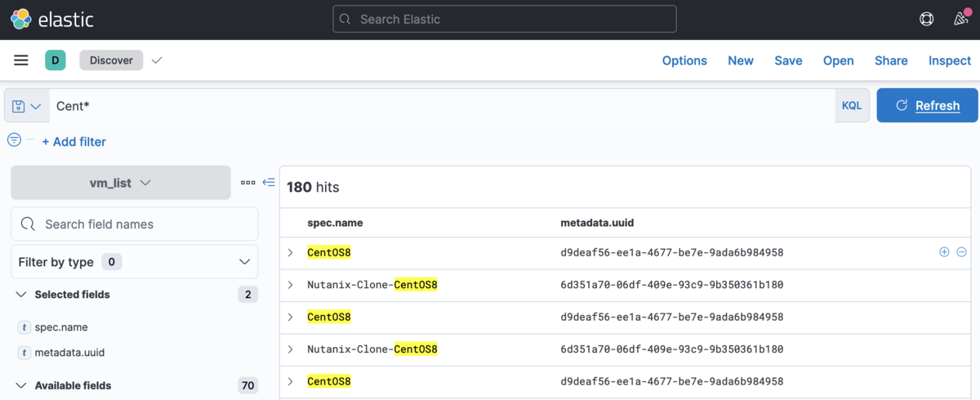This screenshot has width=980, height=400.
Task: Click the Add filter link
Action: click(x=73, y=142)
